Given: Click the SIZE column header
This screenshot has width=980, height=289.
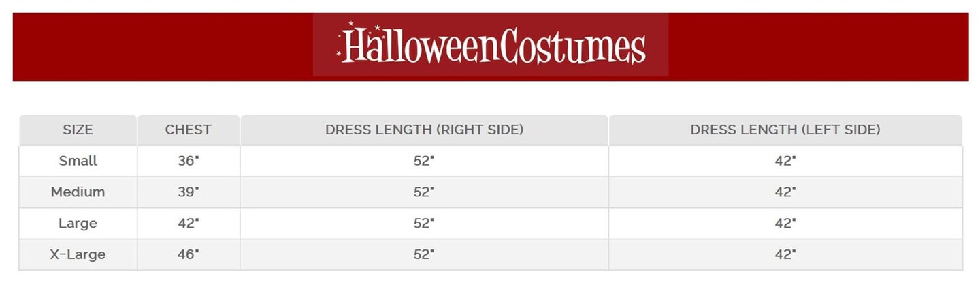Looking at the screenshot, I should tap(78, 130).
